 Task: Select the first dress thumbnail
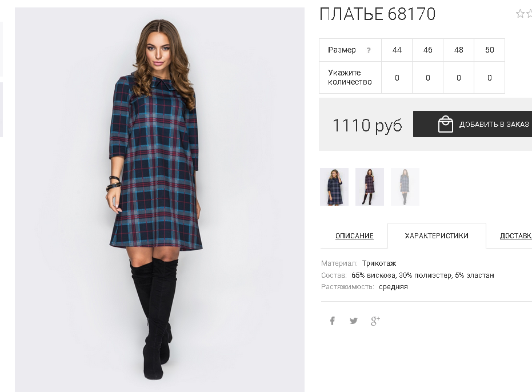tap(334, 187)
